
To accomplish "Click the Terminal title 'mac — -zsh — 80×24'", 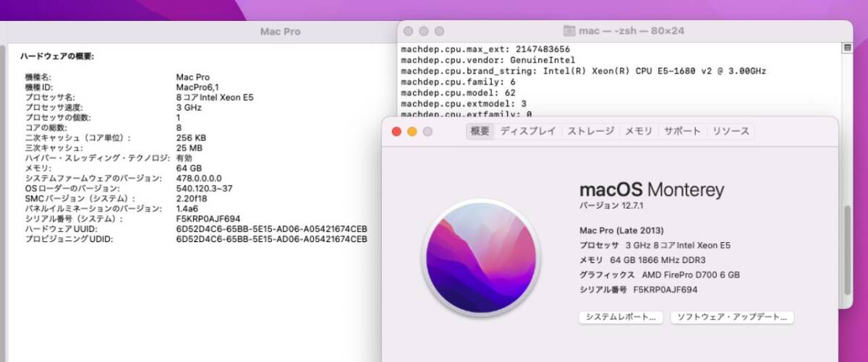I will click(x=632, y=31).
